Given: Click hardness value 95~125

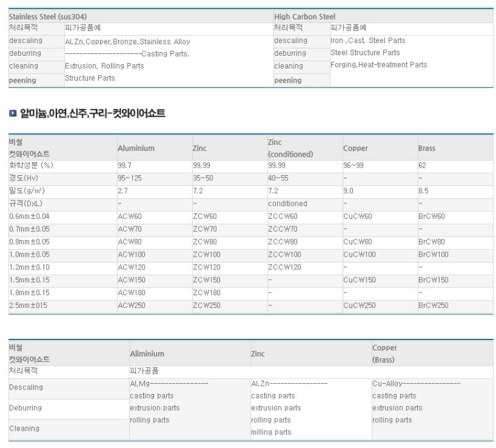Looking at the screenshot, I should [130, 178].
